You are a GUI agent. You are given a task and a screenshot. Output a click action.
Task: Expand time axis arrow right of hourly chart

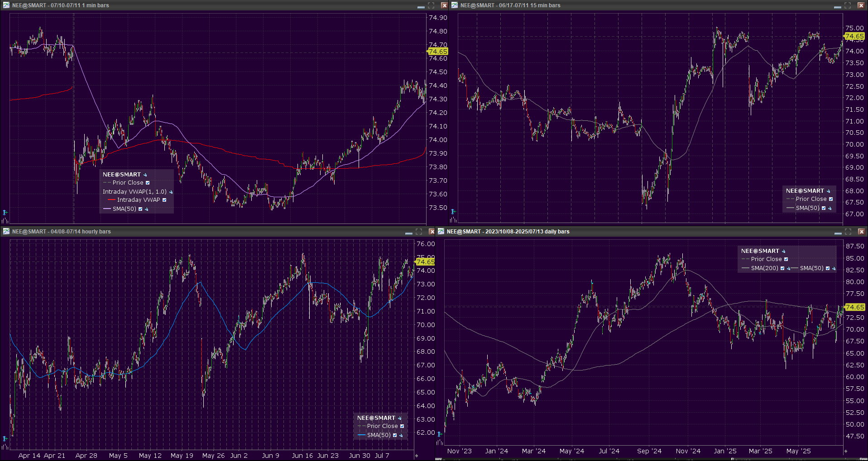[417, 456]
